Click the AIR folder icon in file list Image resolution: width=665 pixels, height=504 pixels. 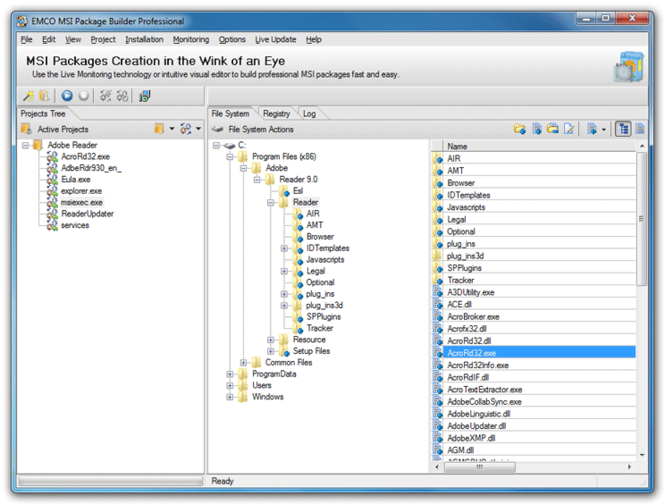(x=437, y=159)
